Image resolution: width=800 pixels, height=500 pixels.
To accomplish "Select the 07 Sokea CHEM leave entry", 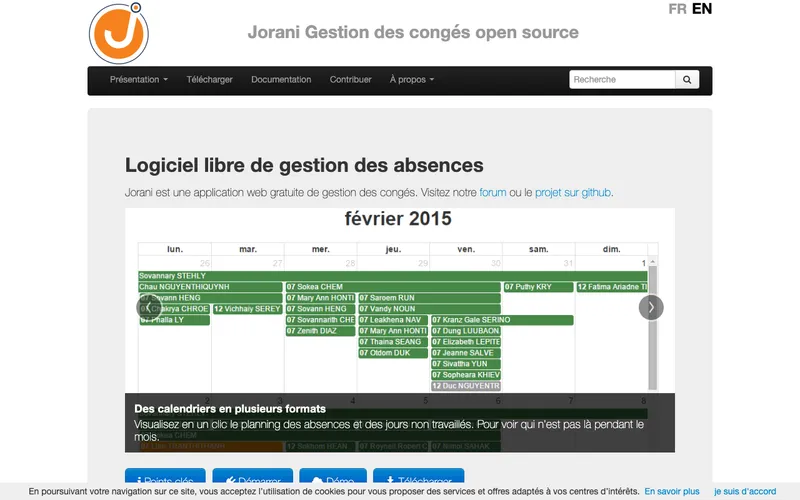I will [393, 287].
